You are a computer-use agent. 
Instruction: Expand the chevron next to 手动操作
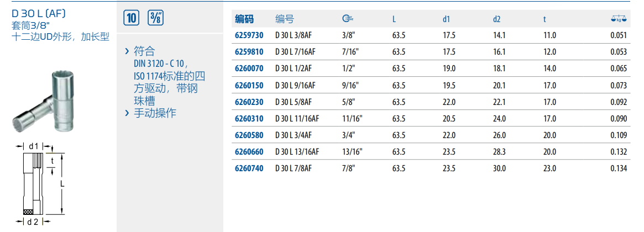[x=128, y=113]
